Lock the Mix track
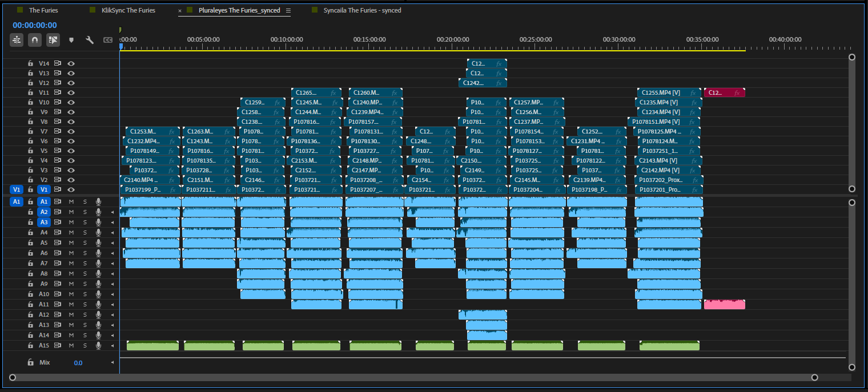The image size is (868, 392). click(x=31, y=362)
